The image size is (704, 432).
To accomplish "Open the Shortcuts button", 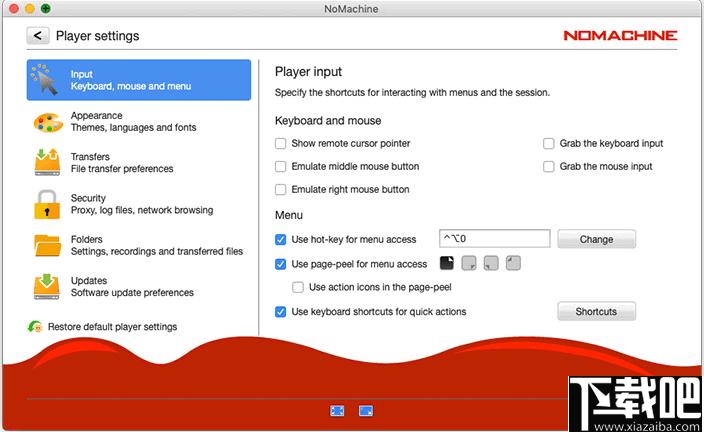I will coord(596,311).
